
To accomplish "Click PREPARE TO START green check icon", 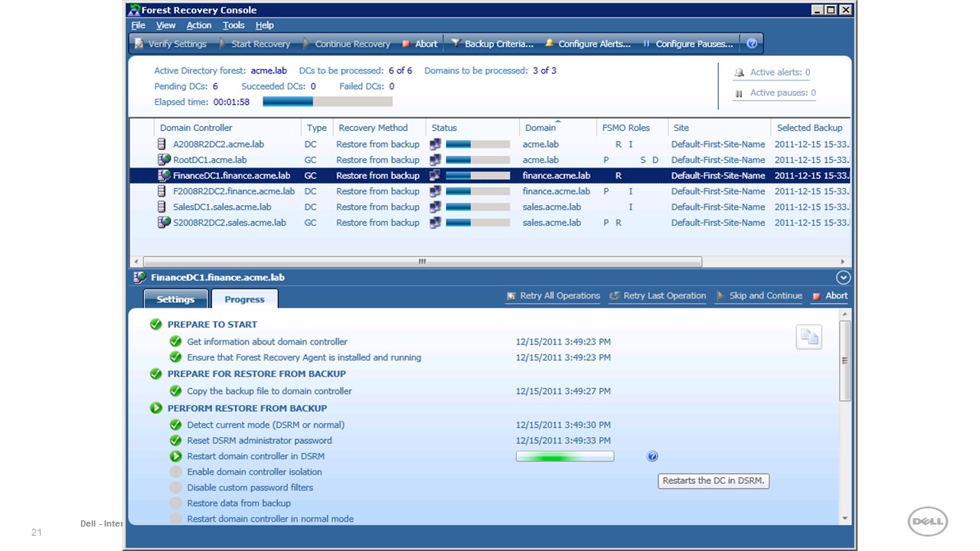I will (156, 324).
